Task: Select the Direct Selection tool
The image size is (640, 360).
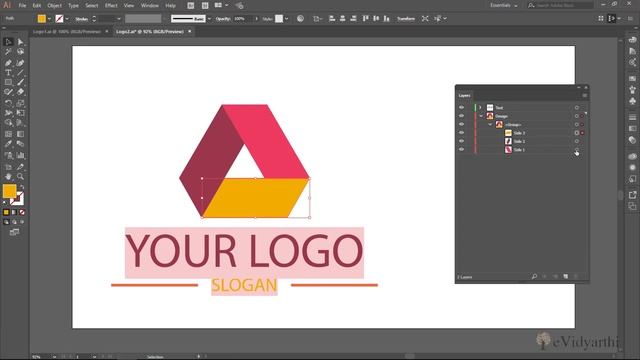Action: (20, 42)
